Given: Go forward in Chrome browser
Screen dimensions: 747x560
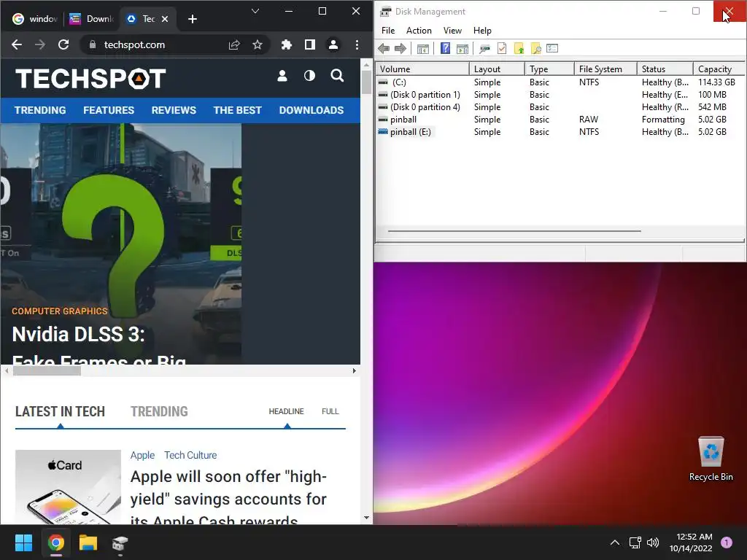Looking at the screenshot, I should (40, 44).
